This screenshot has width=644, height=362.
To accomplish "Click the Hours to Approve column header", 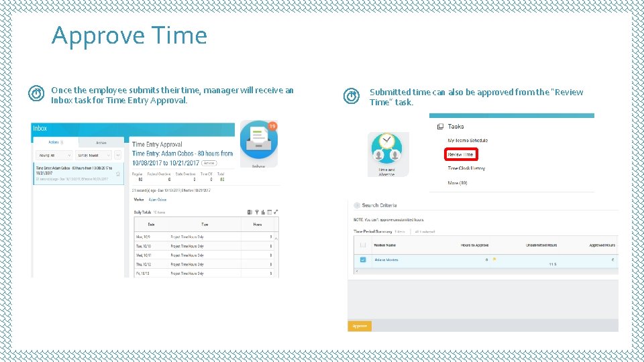I will click(x=474, y=245).
